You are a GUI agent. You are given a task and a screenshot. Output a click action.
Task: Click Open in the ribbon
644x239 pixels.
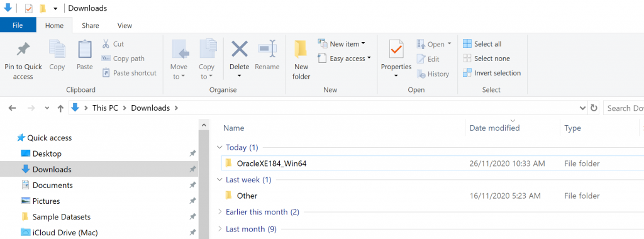coord(434,45)
